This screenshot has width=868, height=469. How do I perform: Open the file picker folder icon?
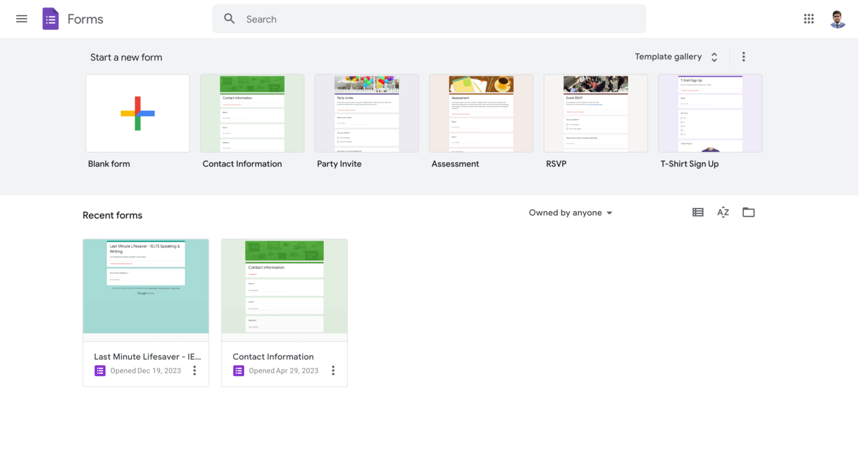pos(748,212)
